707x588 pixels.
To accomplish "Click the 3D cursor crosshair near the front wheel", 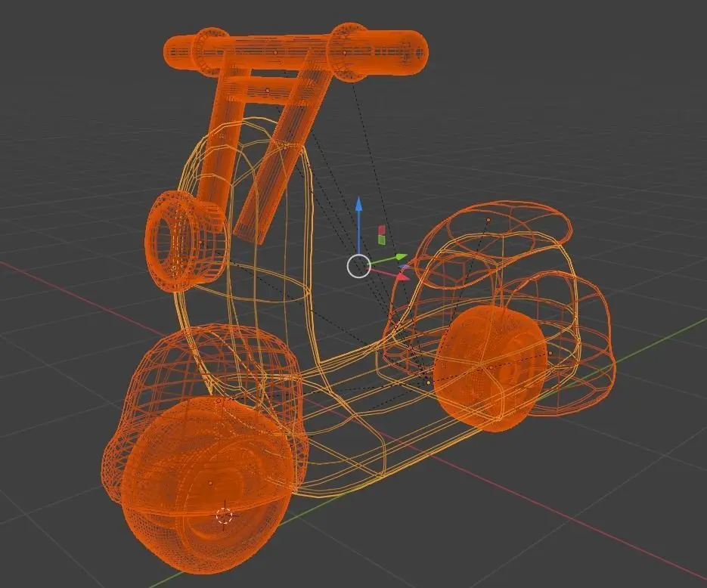I will tap(224, 516).
